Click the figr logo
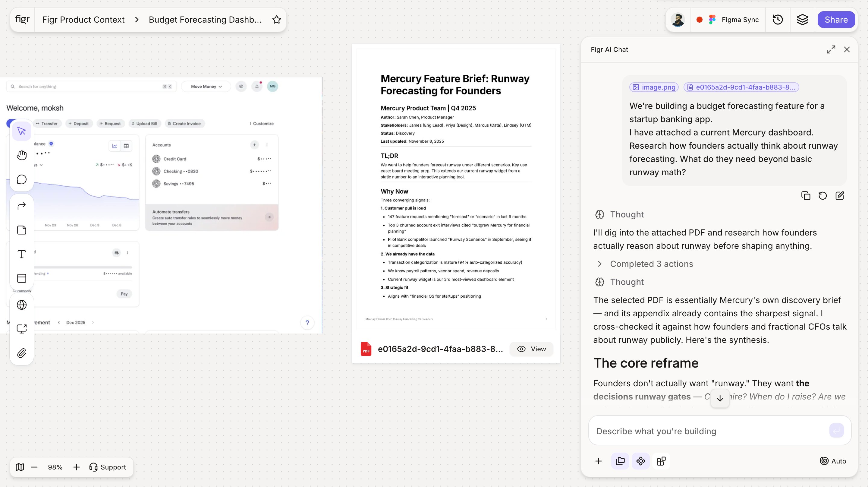The image size is (868, 487). coord(22,20)
